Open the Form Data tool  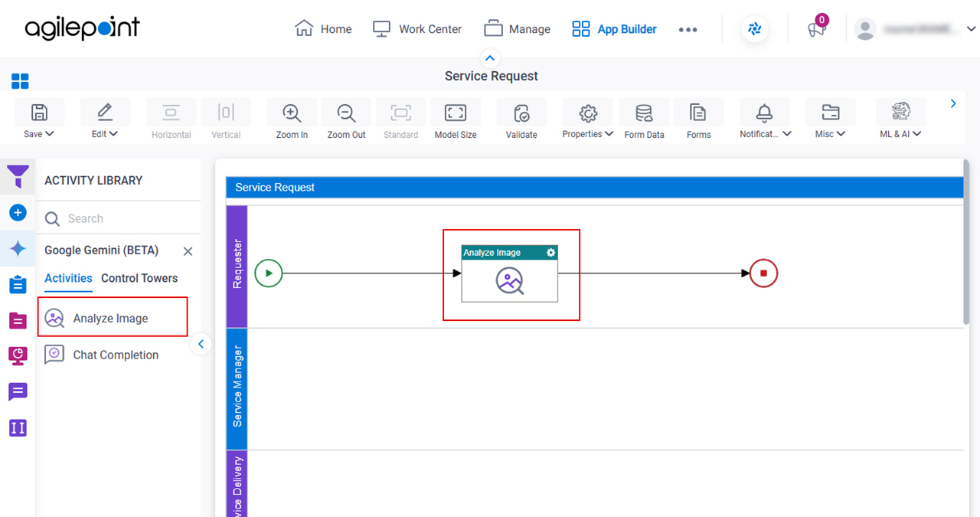point(644,113)
